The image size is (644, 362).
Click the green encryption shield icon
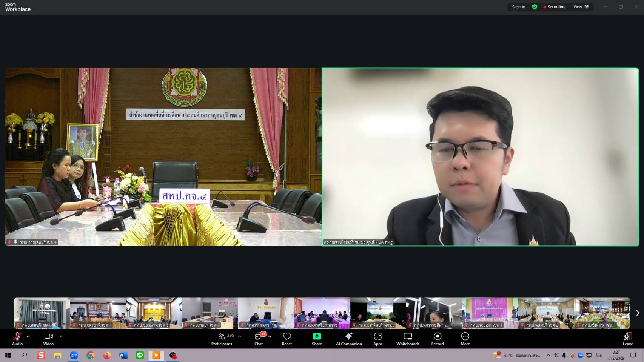tap(535, 7)
